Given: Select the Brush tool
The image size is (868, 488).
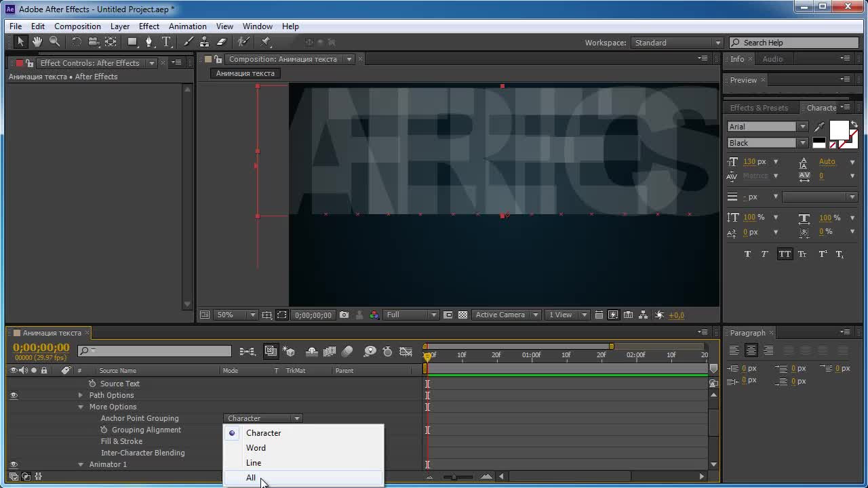Looking at the screenshot, I should tap(188, 42).
